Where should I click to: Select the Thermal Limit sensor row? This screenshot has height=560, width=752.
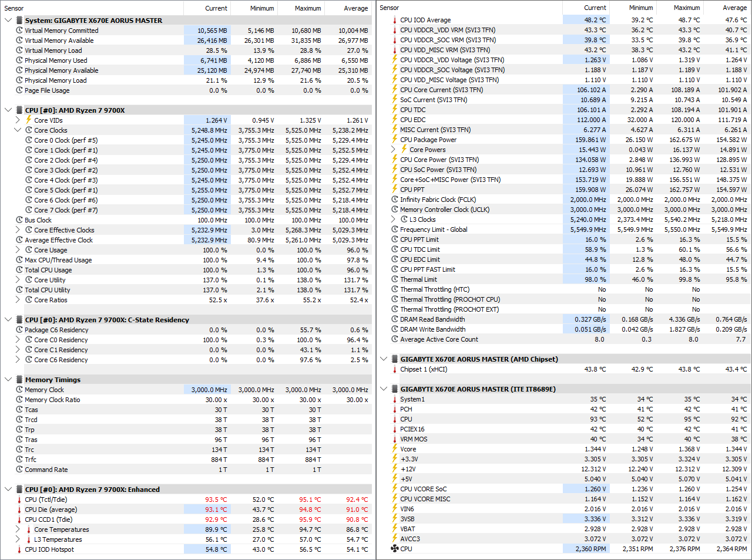(x=563, y=279)
